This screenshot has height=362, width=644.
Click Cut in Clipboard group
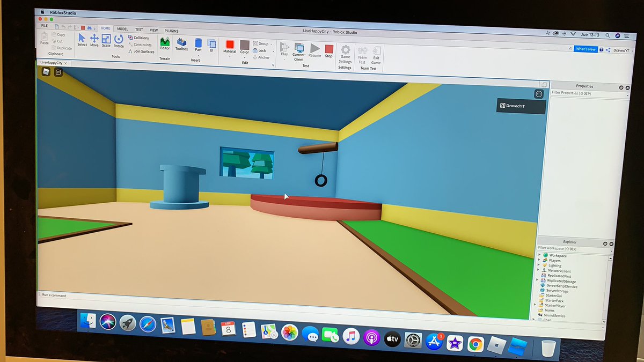58,41
